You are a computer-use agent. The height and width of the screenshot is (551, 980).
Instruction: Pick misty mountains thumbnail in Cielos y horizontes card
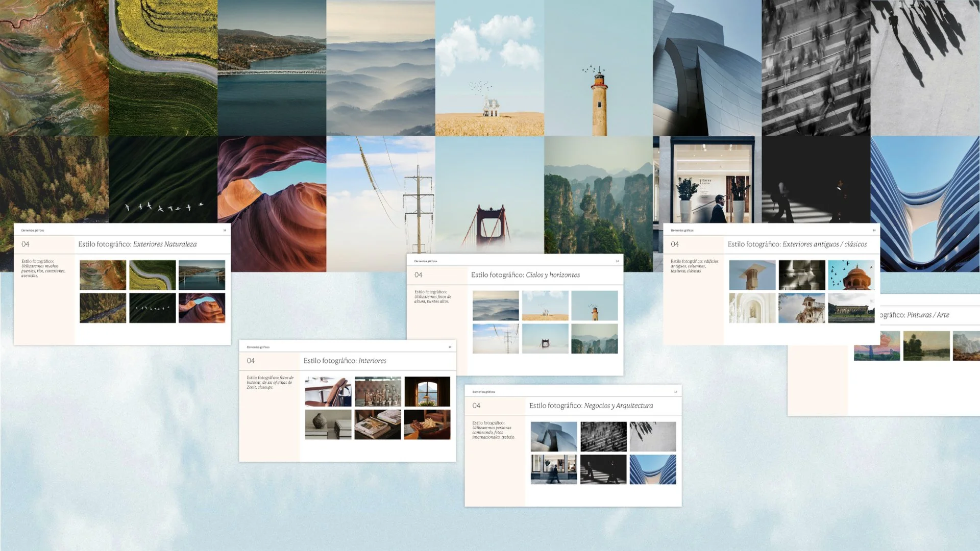[496, 306]
